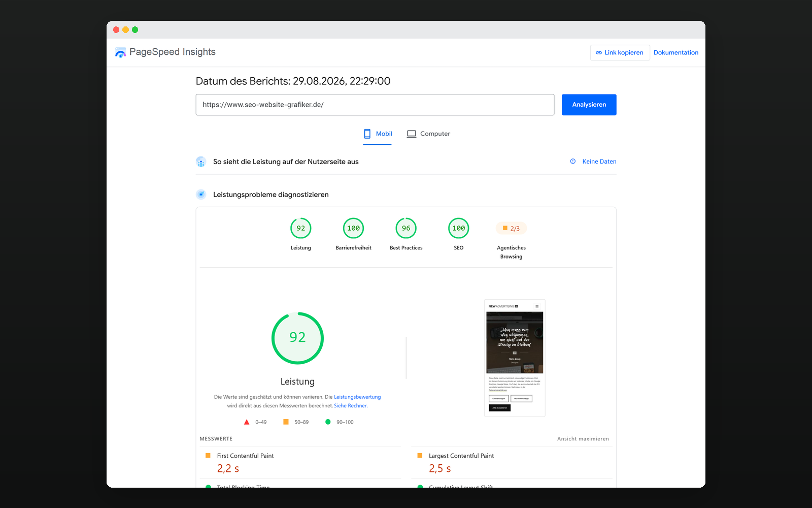This screenshot has width=812, height=508.
Task: Click orange marker beside First Contentful Paint
Action: 208,456
